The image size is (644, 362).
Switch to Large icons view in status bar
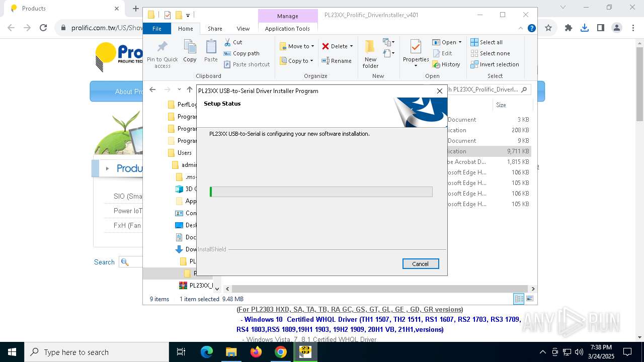(529, 299)
